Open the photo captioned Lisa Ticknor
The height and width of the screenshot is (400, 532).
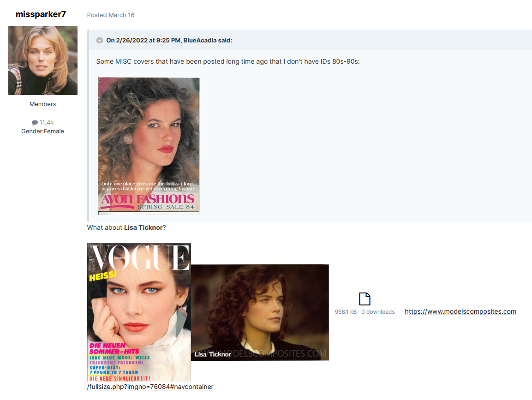click(x=260, y=312)
